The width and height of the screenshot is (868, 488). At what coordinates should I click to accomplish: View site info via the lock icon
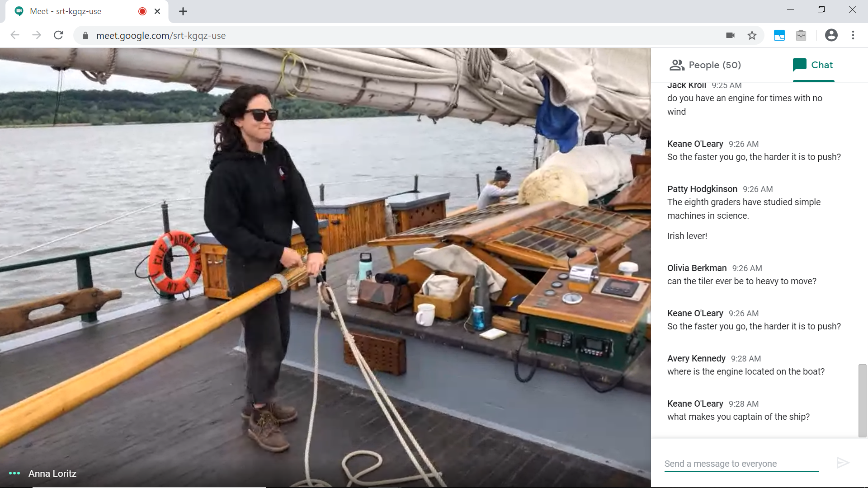pos(85,35)
